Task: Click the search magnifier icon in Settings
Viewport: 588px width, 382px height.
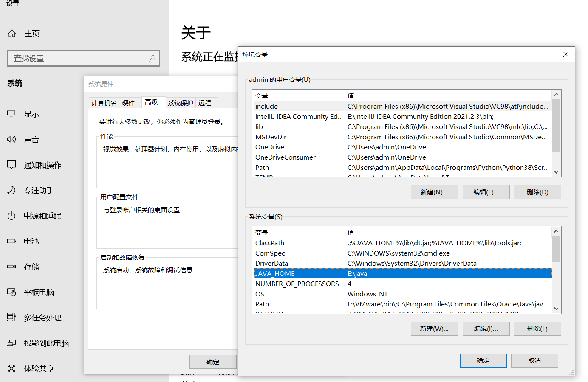Action: (152, 58)
